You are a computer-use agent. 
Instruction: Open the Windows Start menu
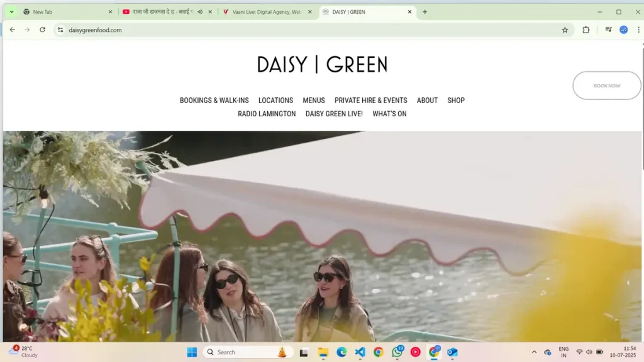[x=192, y=352]
